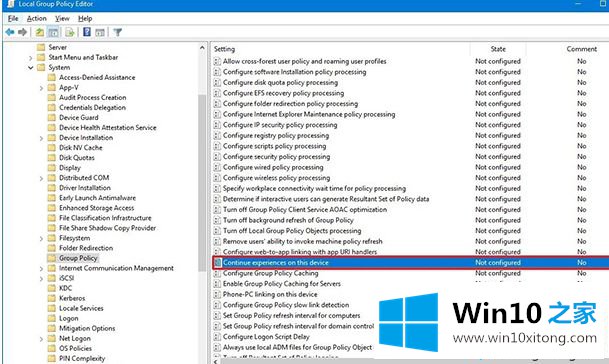The image size is (609, 364).
Task: Select Continue experiences on this device policy
Action: point(411,263)
